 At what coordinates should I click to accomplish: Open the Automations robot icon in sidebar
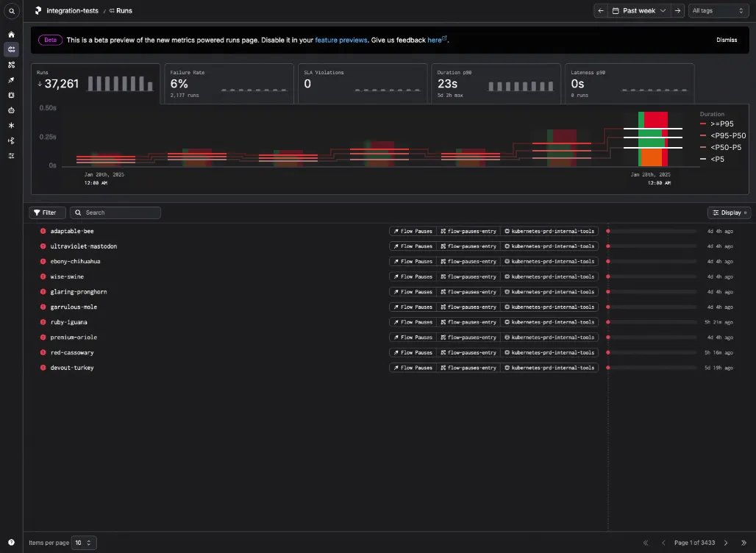[x=12, y=110]
